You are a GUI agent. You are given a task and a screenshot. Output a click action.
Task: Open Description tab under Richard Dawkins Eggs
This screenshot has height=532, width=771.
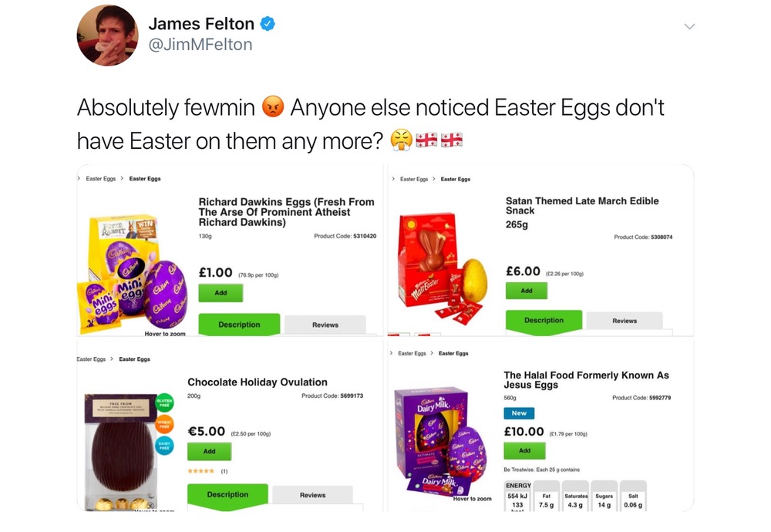click(x=239, y=325)
